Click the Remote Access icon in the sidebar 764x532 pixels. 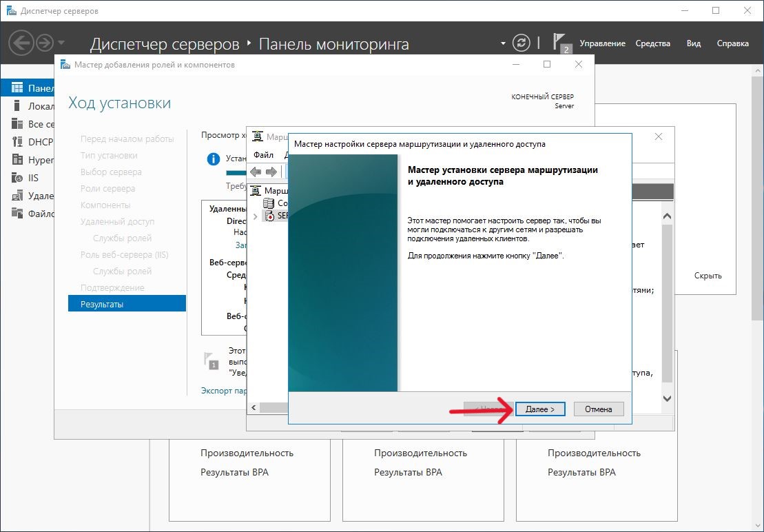17,196
